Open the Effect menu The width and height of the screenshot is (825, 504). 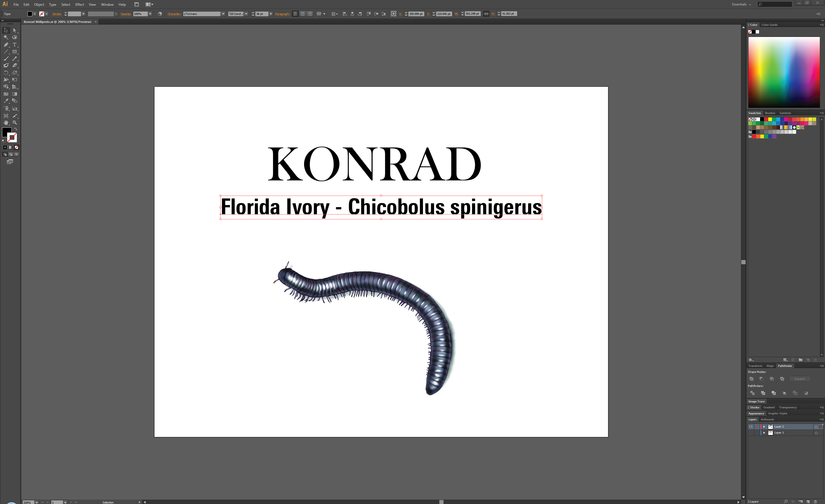[x=79, y=4]
